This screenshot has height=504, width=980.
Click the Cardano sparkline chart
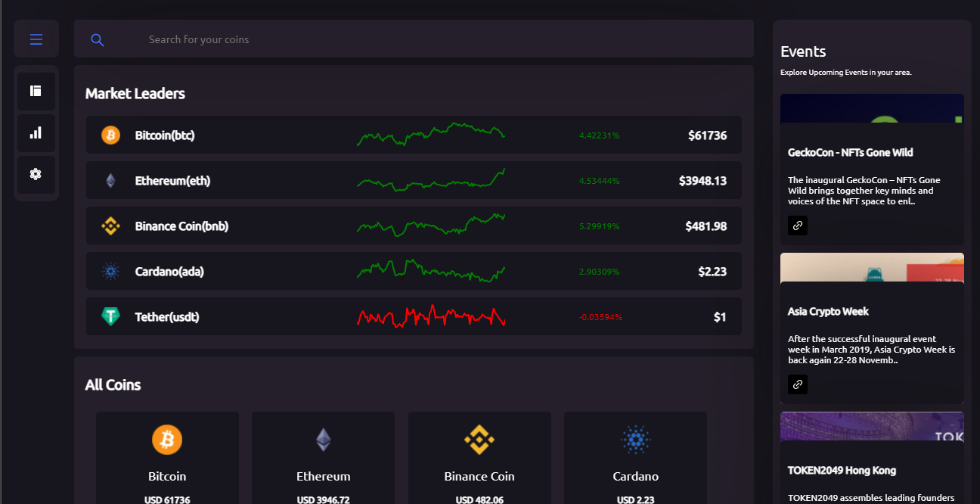(431, 270)
